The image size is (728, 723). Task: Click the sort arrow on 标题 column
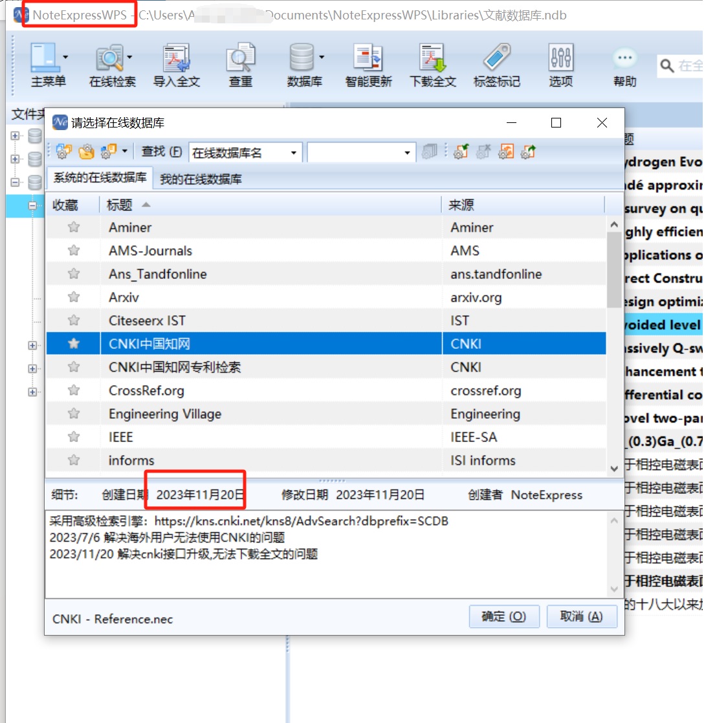[146, 205]
